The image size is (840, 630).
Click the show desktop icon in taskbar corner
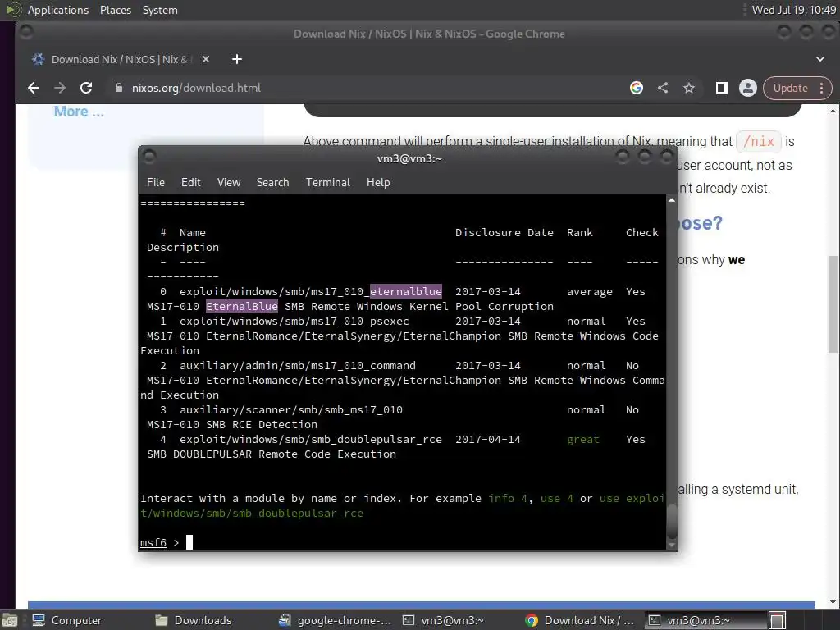point(10,620)
